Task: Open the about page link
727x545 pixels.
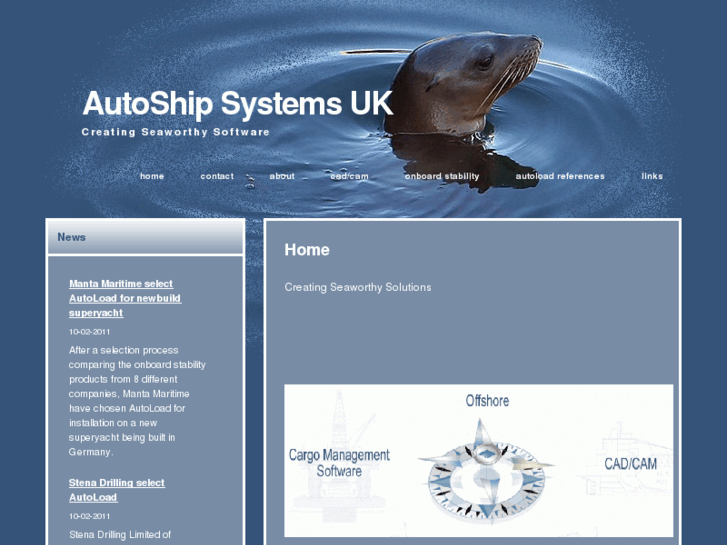Action: pos(282,176)
